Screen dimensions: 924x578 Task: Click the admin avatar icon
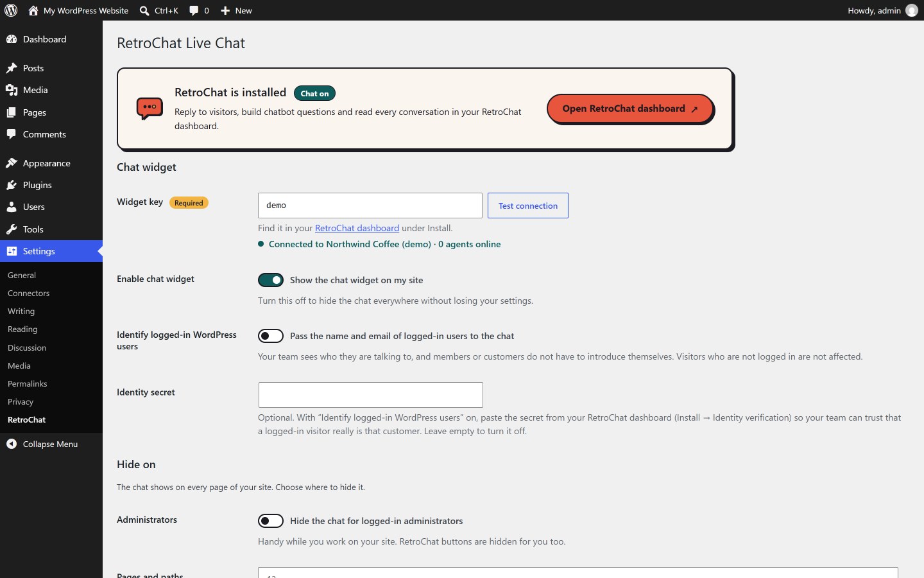pyautogui.click(x=912, y=10)
